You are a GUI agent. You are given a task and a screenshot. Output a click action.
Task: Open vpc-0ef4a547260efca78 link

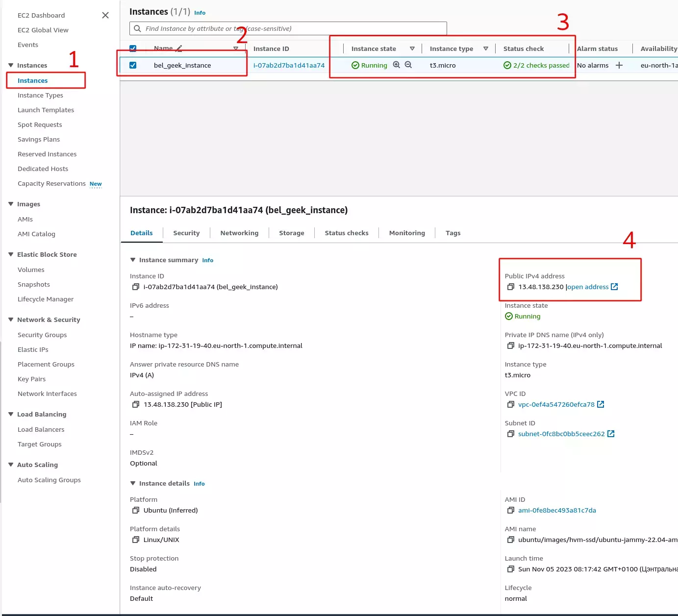(556, 404)
